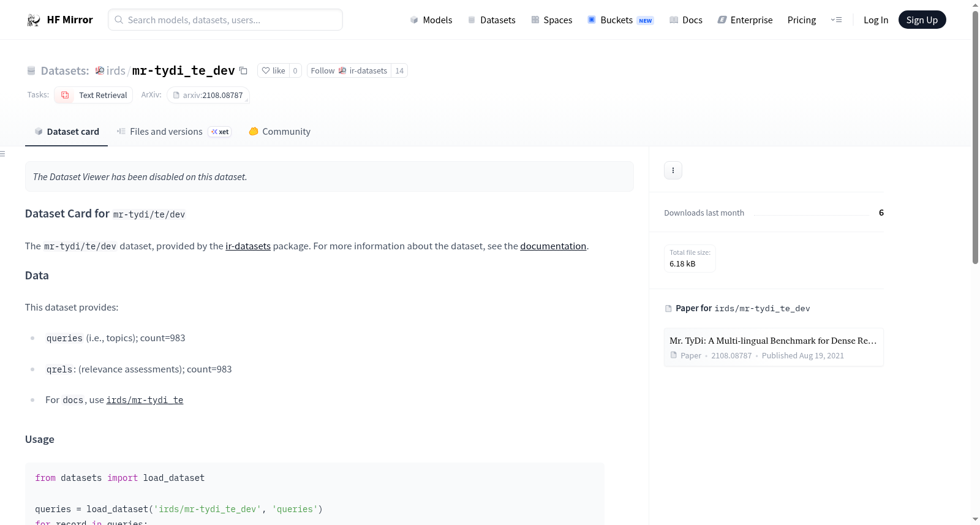This screenshot has width=980, height=525.
Task: Expand the extra navigation menu chevron
Action: 836,20
